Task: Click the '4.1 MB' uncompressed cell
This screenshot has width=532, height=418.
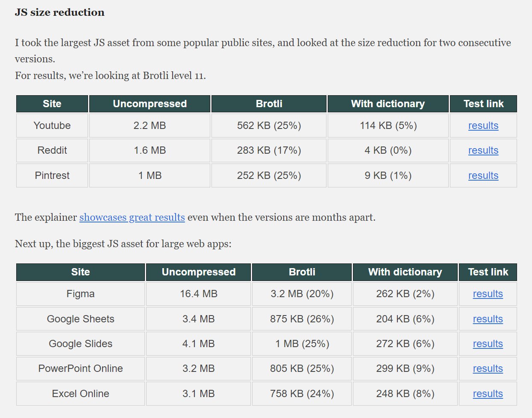Action: click(x=199, y=344)
